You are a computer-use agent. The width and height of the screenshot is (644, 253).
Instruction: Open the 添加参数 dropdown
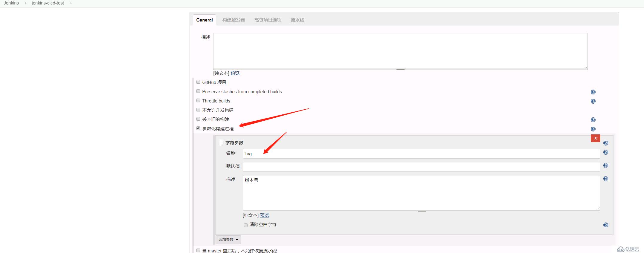[228, 240]
